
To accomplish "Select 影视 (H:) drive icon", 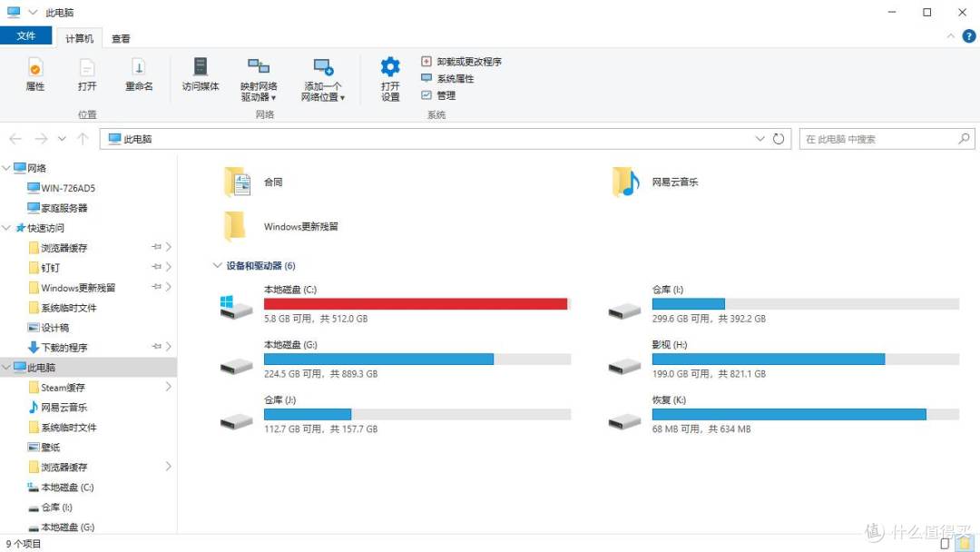I will (624, 366).
